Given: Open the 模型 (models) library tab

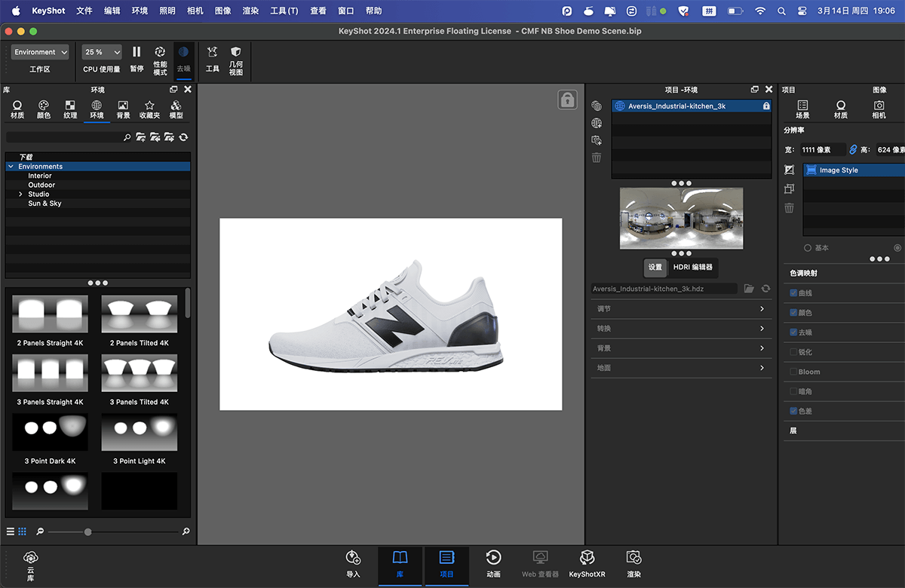Looking at the screenshot, I should [x=176, y=110].
